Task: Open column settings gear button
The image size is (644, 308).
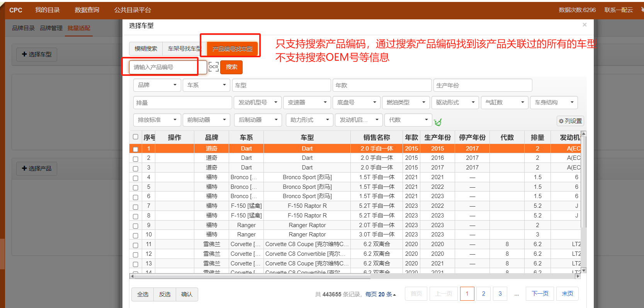Action: pos(570,121)
